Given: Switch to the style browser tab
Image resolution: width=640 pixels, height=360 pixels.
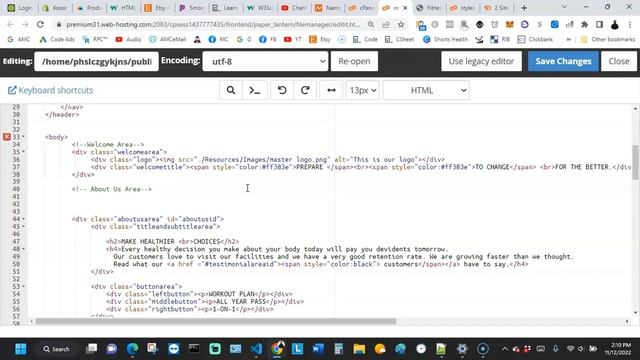Looking at the screenshot, I should click(462, 8).
